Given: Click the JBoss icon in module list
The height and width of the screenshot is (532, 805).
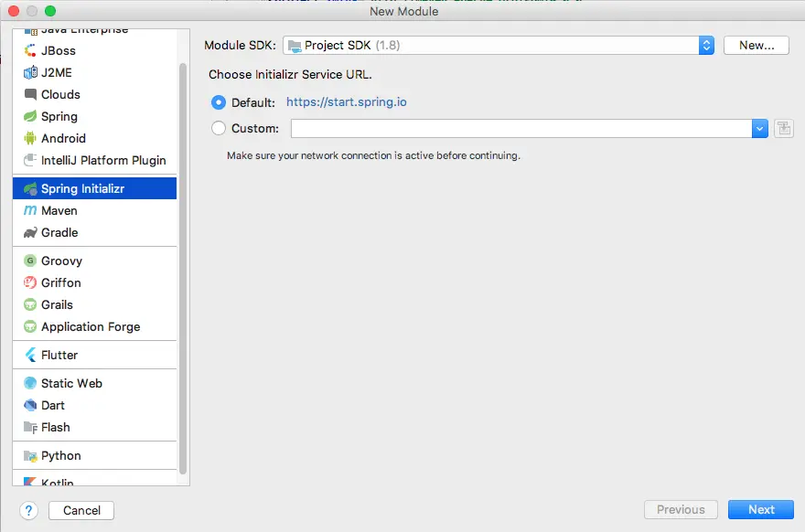Looking at the screenshot, I should [30, 50].
